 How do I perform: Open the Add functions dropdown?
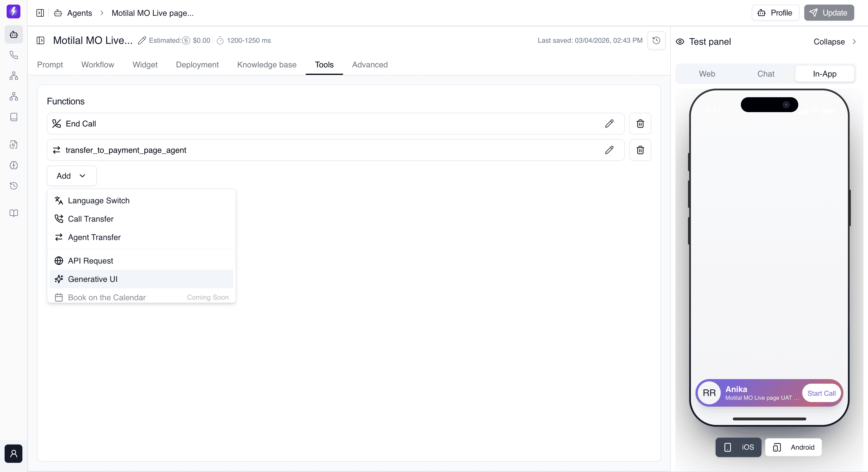pyautogui.click(x=71, y=175)
